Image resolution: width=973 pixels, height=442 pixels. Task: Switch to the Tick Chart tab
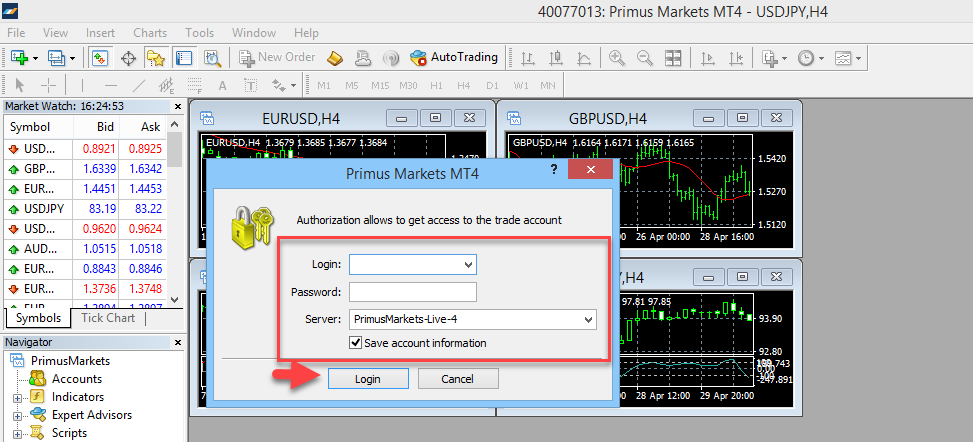click(107, 318)
